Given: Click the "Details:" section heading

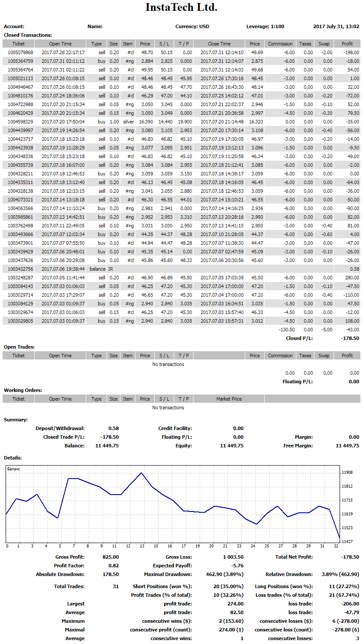Looking at the screenshot, I should pos(13,458).
